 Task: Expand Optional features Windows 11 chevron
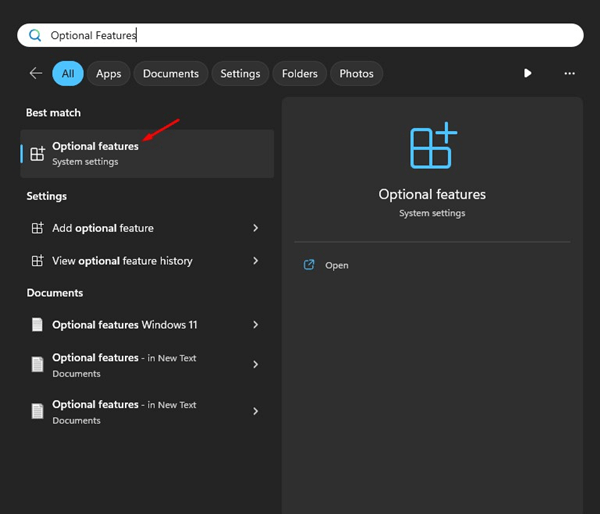click(256, 325)
